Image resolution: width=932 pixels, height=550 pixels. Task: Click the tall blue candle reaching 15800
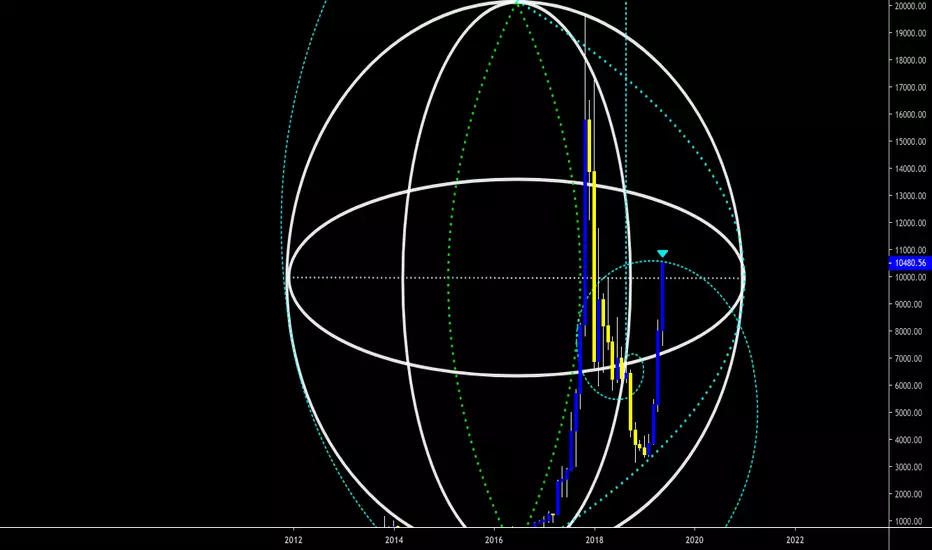[585, 223]
